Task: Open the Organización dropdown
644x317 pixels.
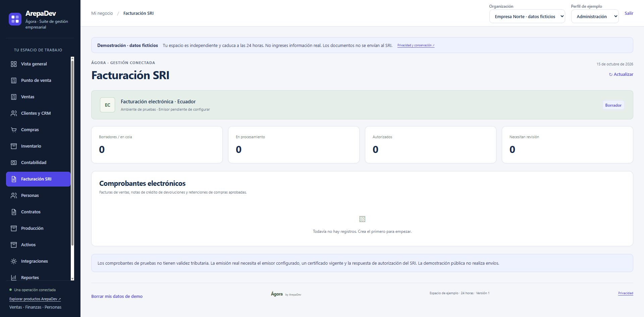Action: [527, 16]
